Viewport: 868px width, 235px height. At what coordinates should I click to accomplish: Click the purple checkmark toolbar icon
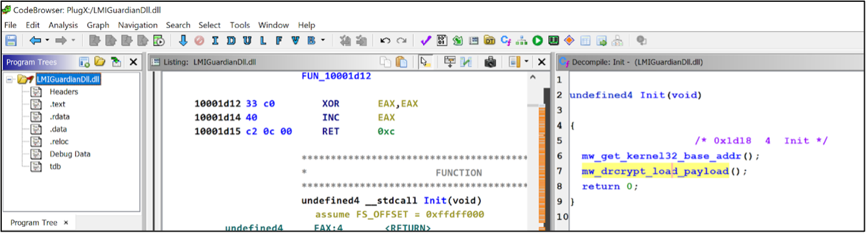(426, 41)
